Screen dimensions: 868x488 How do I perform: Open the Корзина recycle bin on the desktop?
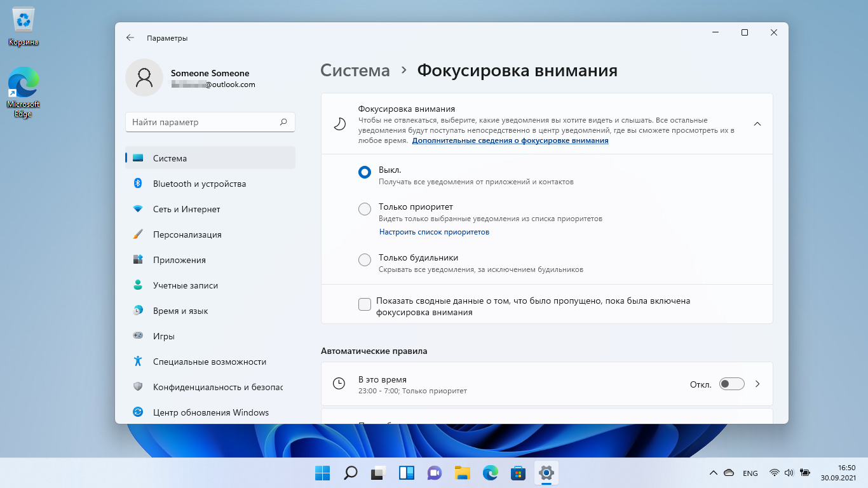coord(24,27)
